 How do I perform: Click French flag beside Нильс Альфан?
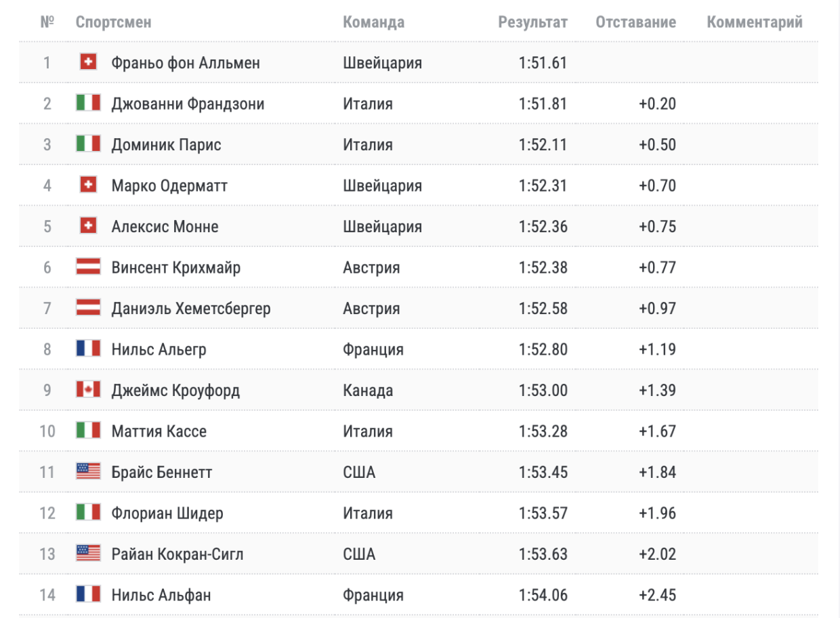(x=88, y=594)
